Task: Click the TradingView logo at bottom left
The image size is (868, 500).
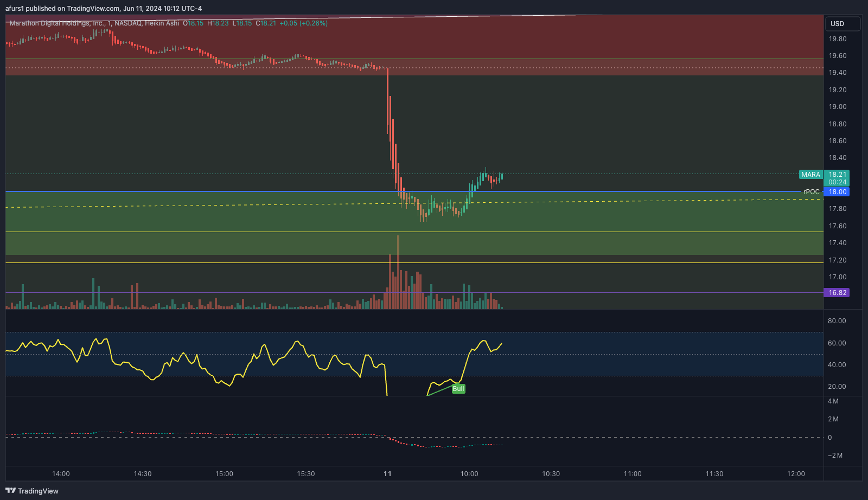Action: pyautogui.click(x=32, y=491)
